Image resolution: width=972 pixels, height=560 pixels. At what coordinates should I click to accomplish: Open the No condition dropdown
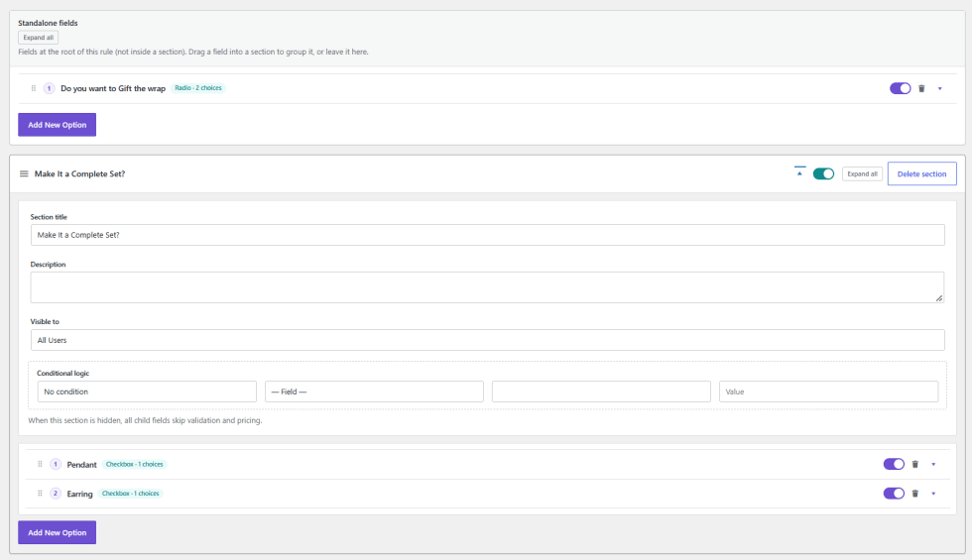[x=147, y=392]
